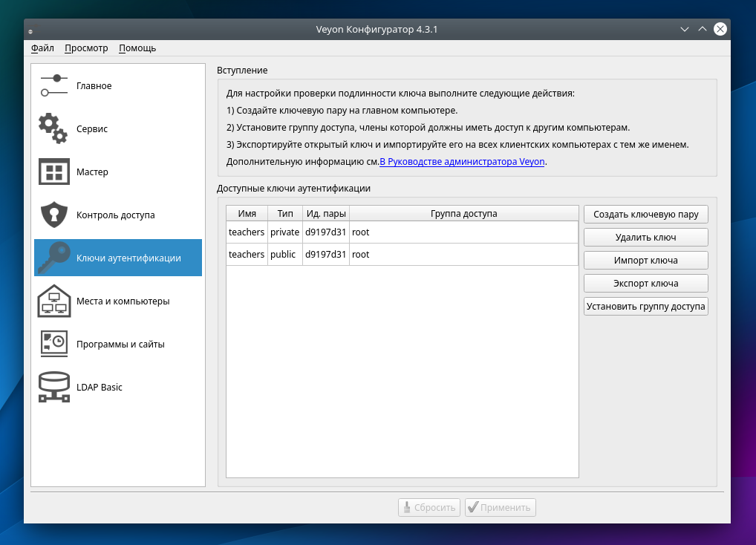
Task: Go to LDAP Basic page label
Action: (x=100, y=388)
